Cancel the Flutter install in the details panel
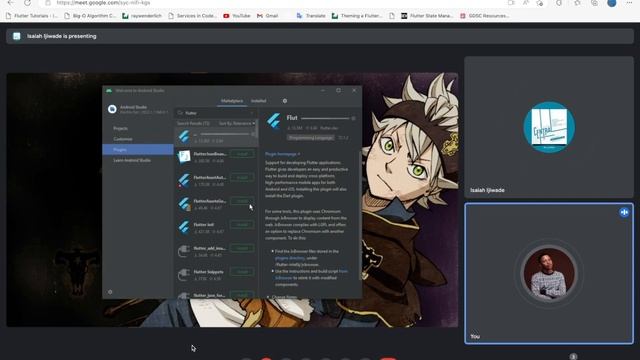 click(x=353, y=118)
